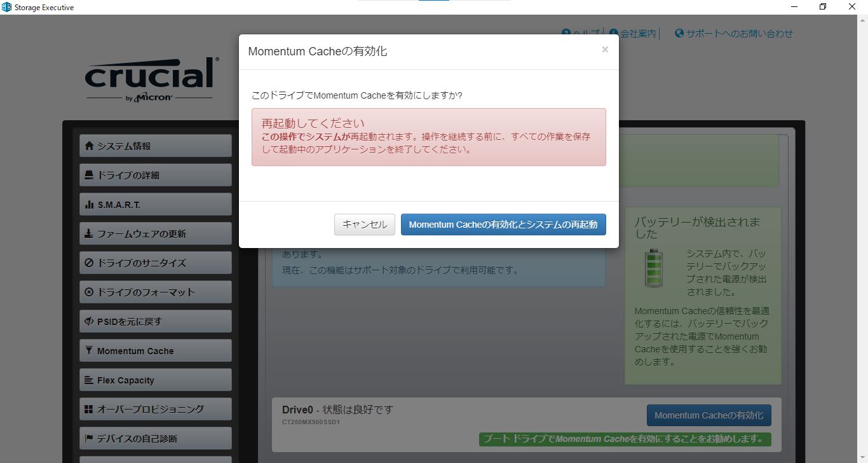Click the circled-x icon beside ドライブのフォーマット
Screen dimensions: 868x463
pyautogui.click(x=89, y=292)
